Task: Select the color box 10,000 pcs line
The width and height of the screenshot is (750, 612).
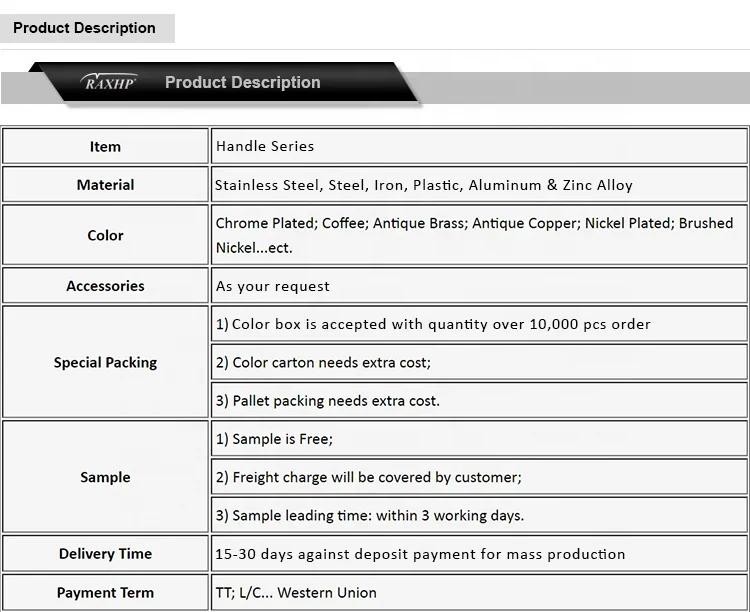Action: pos(433,324)
